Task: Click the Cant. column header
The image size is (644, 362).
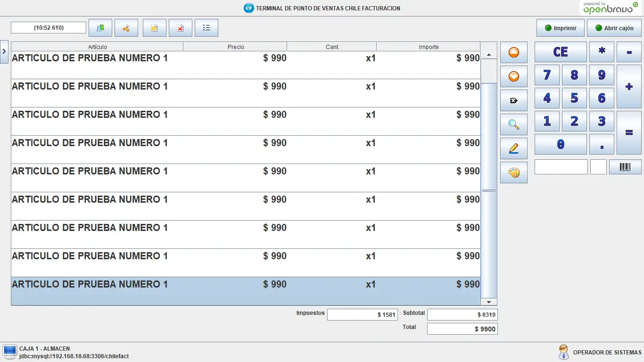Action: (x=332, y=47)
